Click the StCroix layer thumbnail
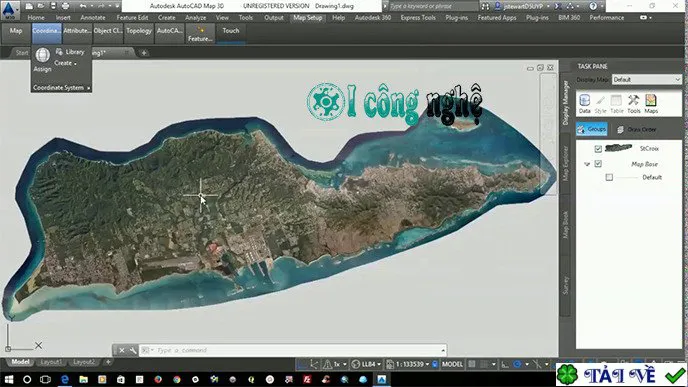Viewport: 688px width, 387px height. pos(618,148)
